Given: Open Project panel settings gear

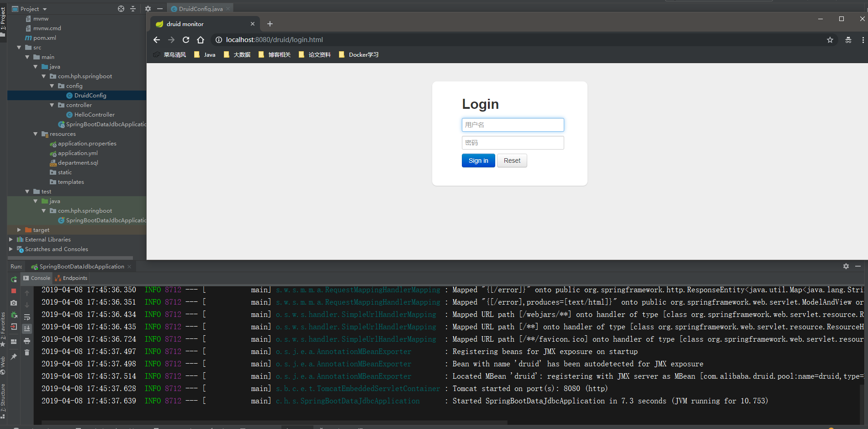Looking at the screenshot, I should coord(148,9).
